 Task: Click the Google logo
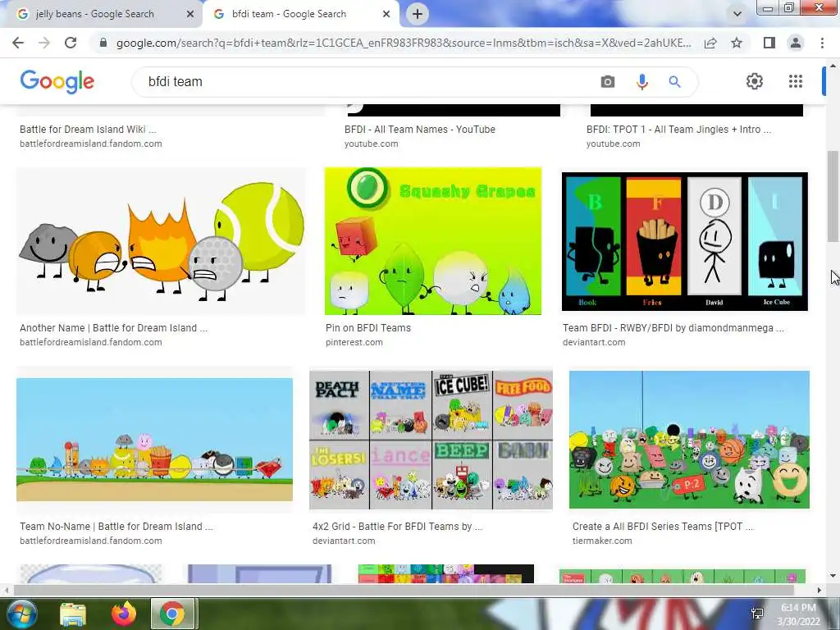point(57,82)
